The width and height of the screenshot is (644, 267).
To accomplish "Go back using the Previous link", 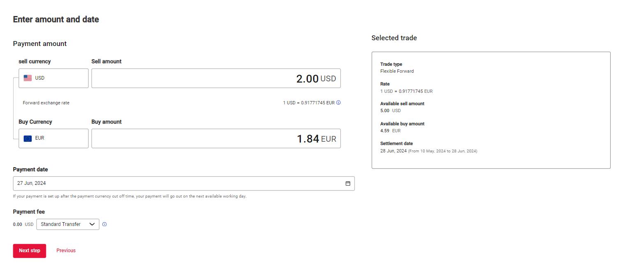I will [x=66, y=251].
